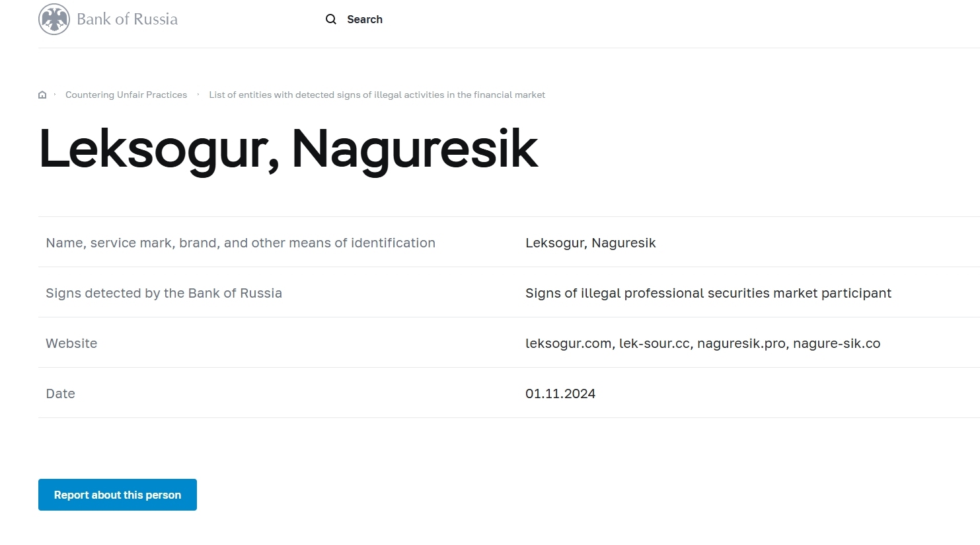Click the Website row label
Screen dimensions: 980x545
click(x=71, y=343)
